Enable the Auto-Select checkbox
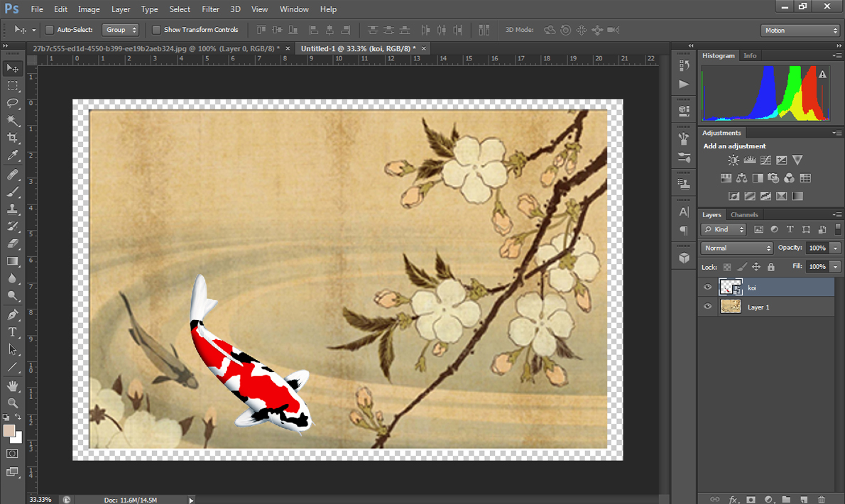The height and width of the screenshot is (504, 845). [49, 30]
